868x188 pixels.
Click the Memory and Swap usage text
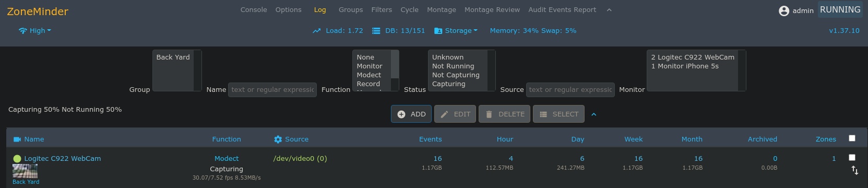click(533, 31)
